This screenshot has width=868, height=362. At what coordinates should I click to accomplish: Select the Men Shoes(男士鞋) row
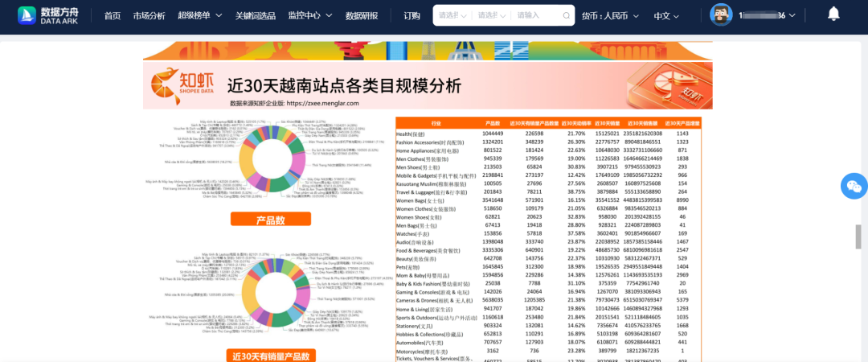(x=549, y=167)
